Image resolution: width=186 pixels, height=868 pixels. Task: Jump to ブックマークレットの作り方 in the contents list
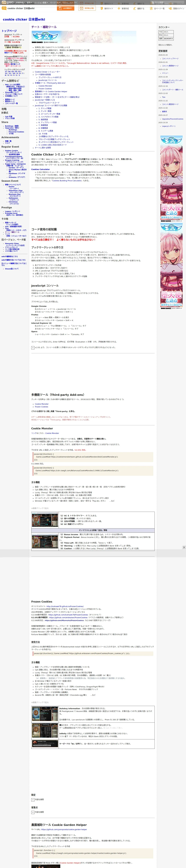click(50, 78)
